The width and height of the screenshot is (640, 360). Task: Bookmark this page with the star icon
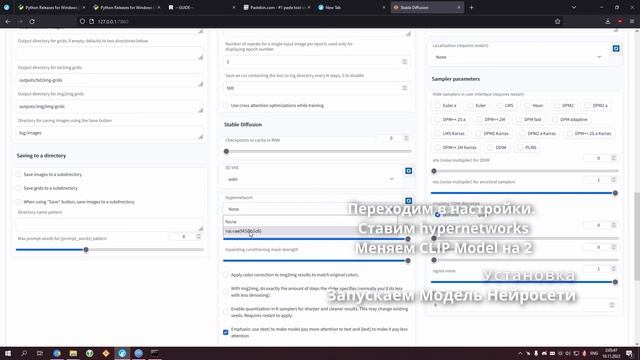[558, 21]
